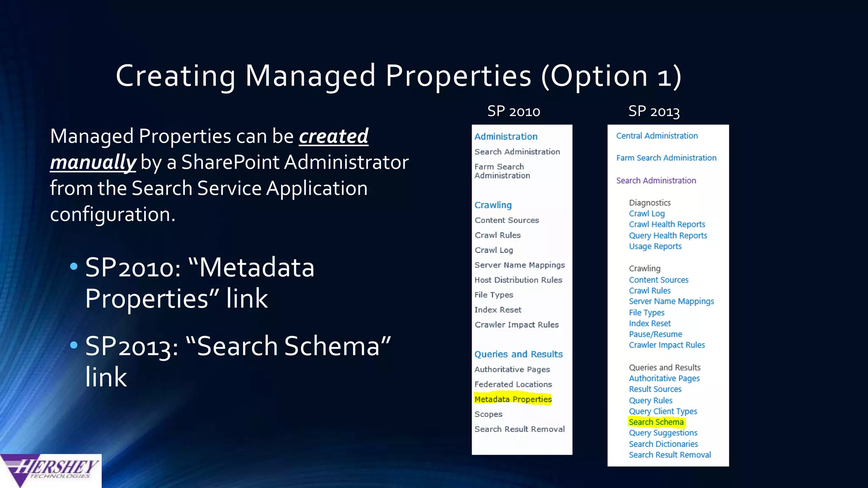Click File Types in SP 2013 panel

click(647, 313)
